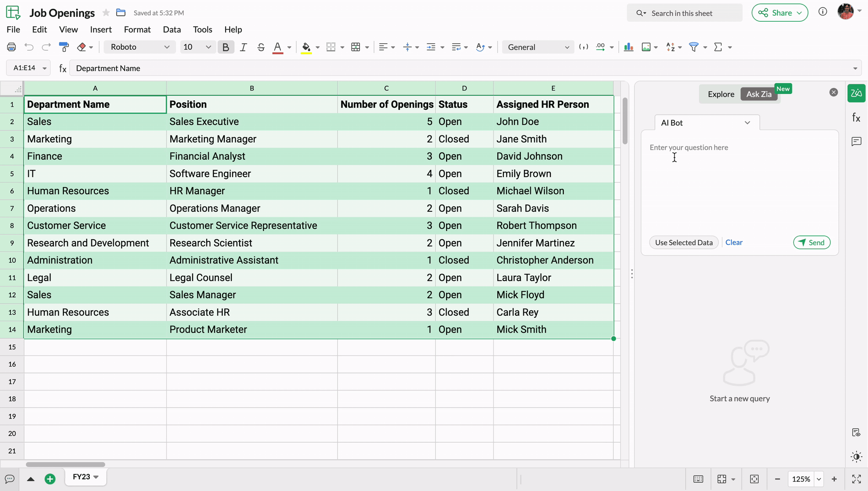Image resolution: width=868 pixels, height=491 pixels.
Task: Toggle strikethrough formatting
Action: tap(261, 47)
